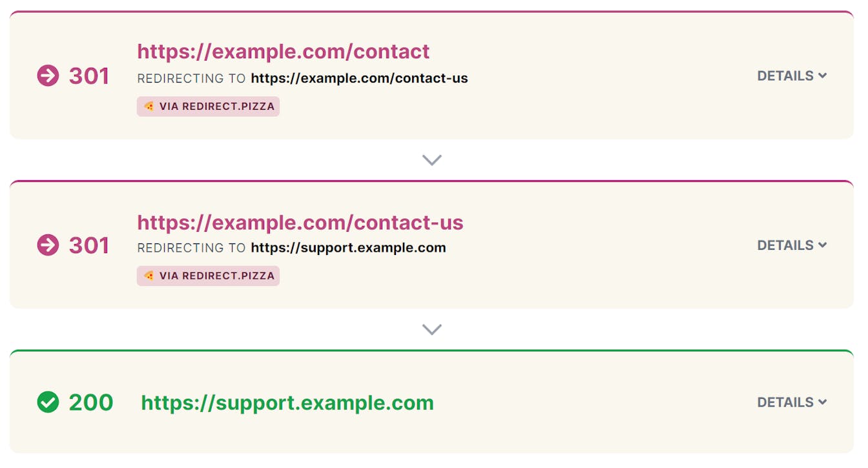
Task: Click the second 301 status code
Action: (89, 245)
